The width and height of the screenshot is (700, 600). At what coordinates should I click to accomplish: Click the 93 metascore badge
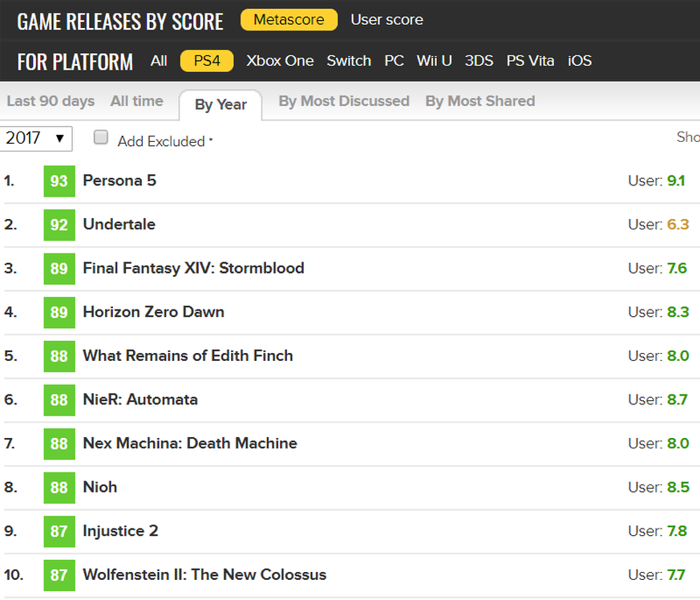point(59,181)
